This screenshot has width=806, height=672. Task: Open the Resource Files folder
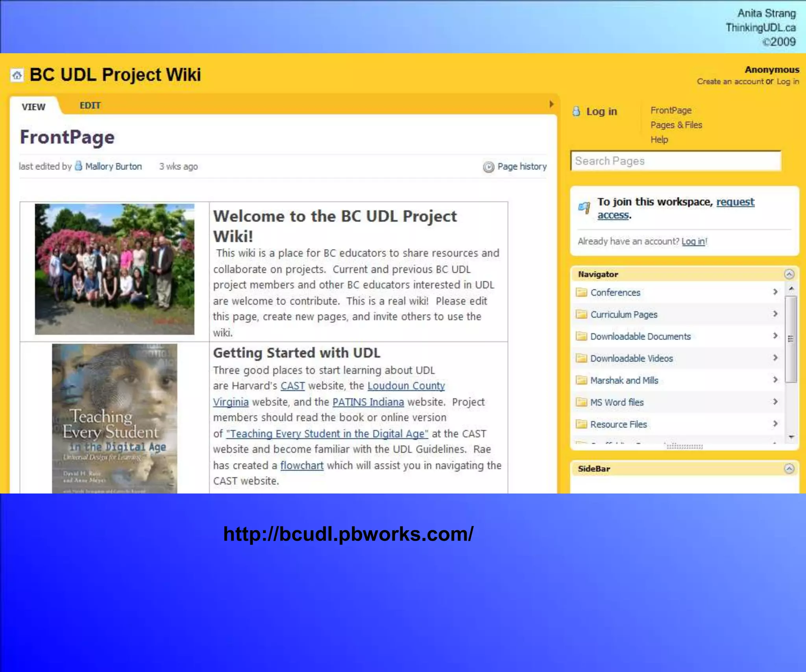[x=618, y=424]
